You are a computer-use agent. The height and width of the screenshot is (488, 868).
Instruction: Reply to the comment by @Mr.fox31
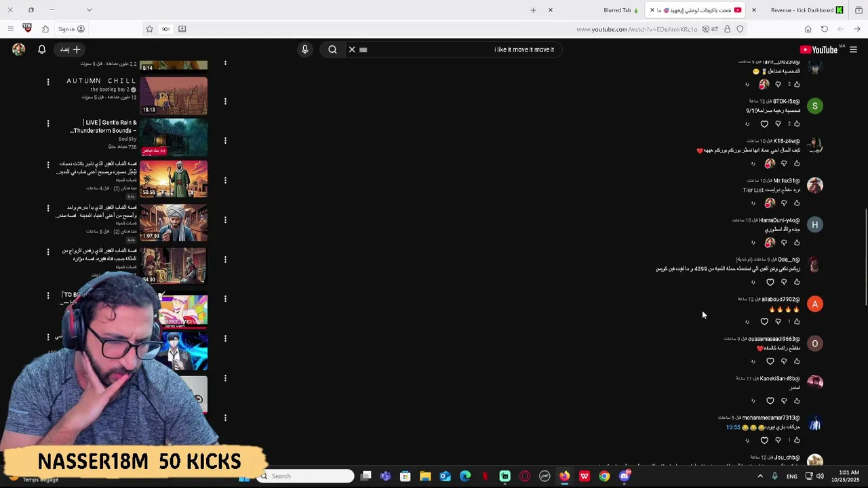[x=753, y=203]
